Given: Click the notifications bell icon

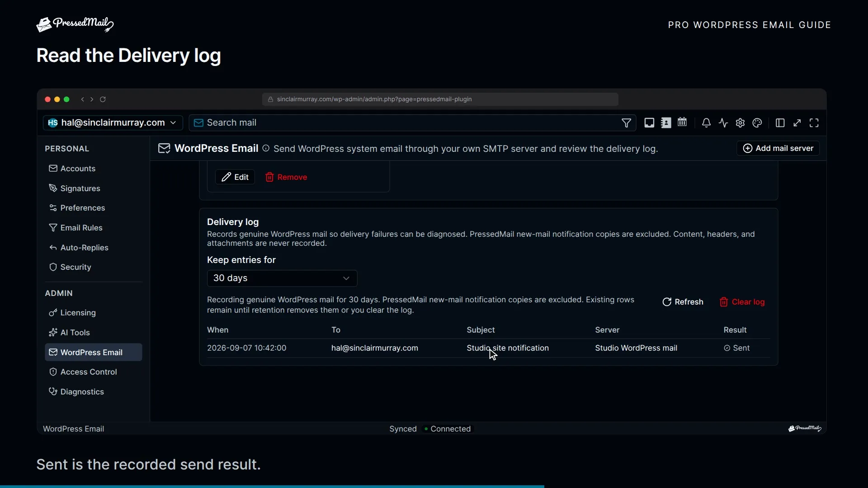Looking at the screenshot, I should pyautogui.click(x=706, y=123).
